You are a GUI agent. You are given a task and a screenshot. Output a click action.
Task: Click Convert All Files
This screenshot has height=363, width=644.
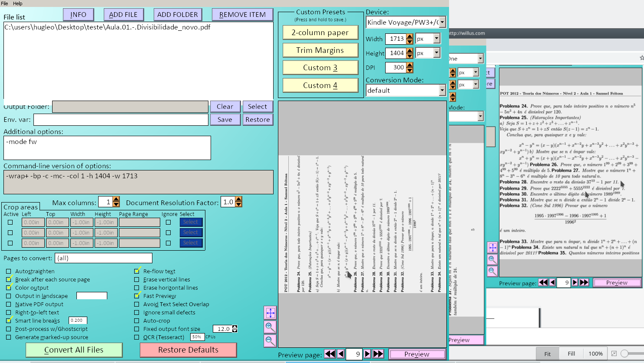tap(74, 350)
